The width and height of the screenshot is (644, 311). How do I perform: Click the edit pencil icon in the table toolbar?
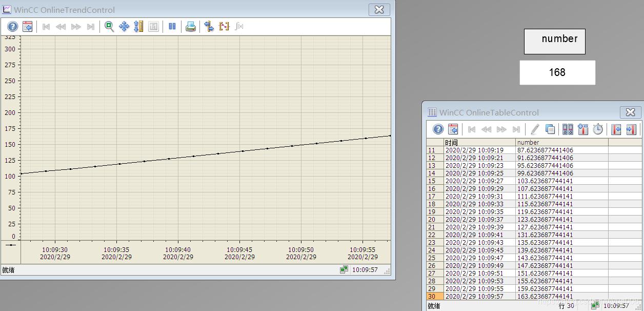coord(535,129)
